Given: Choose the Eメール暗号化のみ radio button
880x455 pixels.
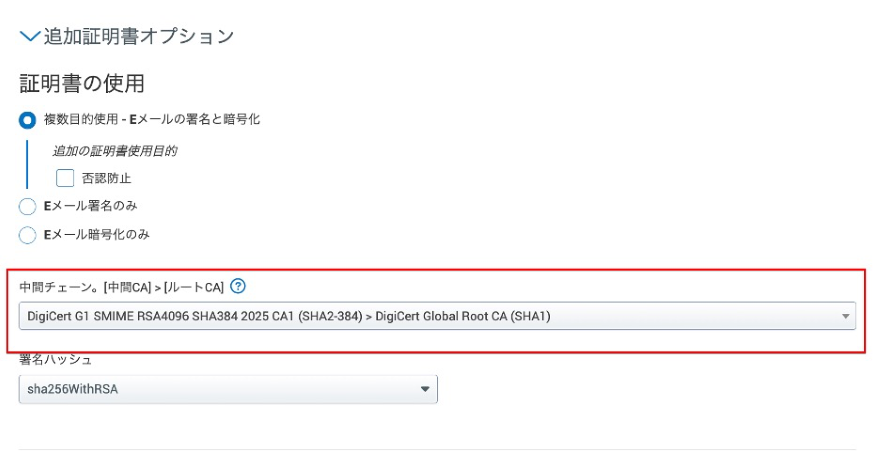Looking at the screenshot, I should point(28,235).
